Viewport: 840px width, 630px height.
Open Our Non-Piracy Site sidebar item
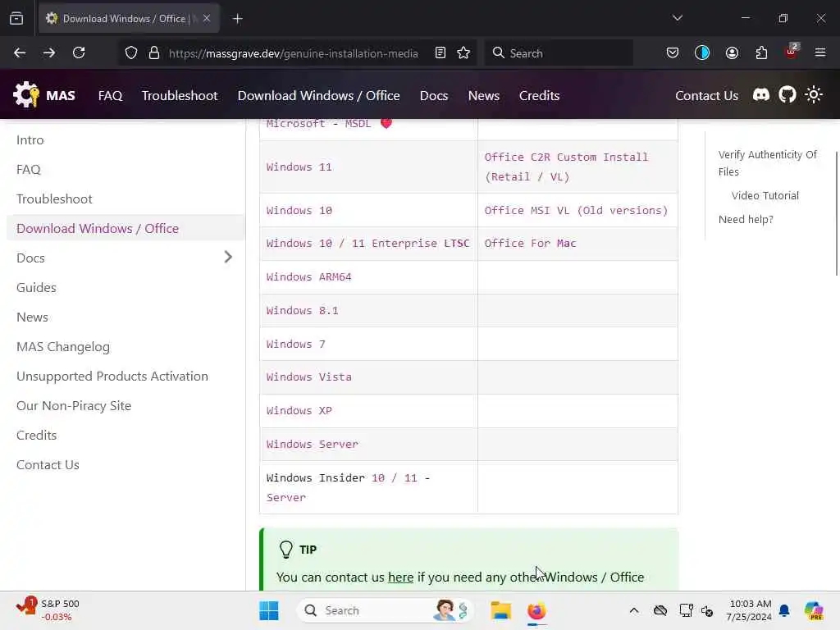(x=73, y=405)
